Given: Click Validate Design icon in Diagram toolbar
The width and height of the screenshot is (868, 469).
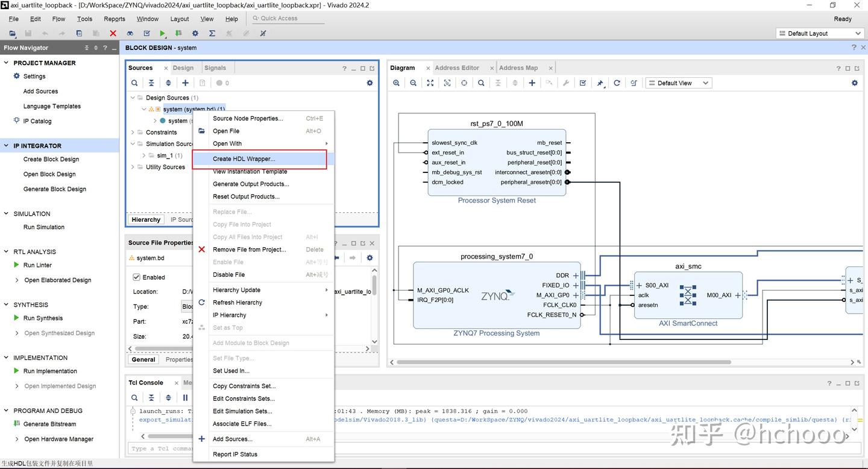Looking at the screenshot, I should [x=583, y=83].
